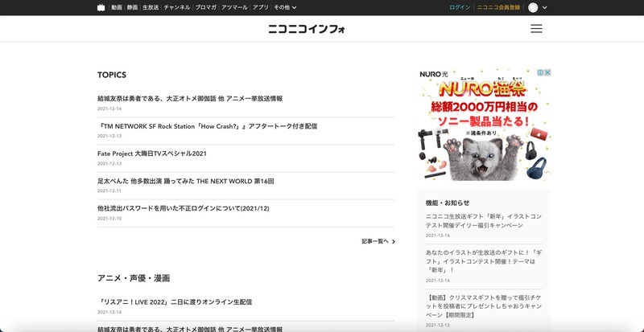The width and height of the screenshot is (644, 332).
Task: Open the Fate Project 大晦日TVスペシャル2021 article
Action: click(152, 154)
